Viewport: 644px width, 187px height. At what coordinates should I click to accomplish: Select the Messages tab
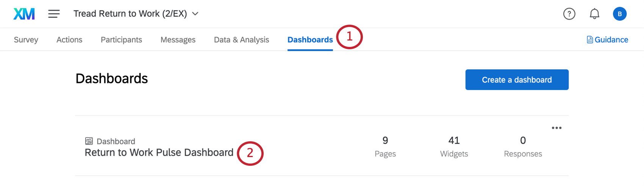coord(178,40)
